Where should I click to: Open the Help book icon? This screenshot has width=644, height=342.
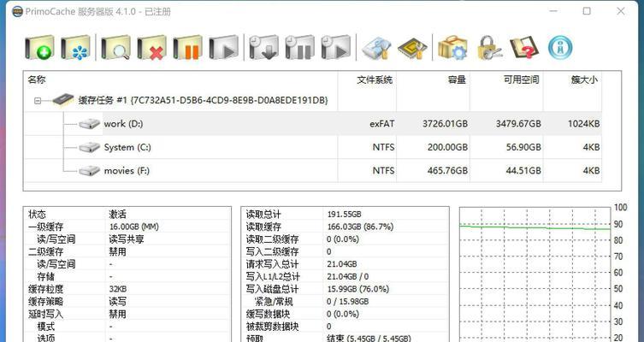tap(524, 48)
